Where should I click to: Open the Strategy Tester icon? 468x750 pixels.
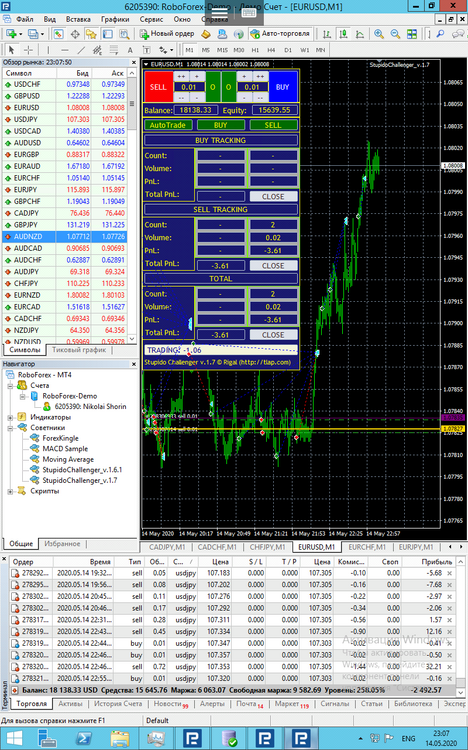[124, 34]
